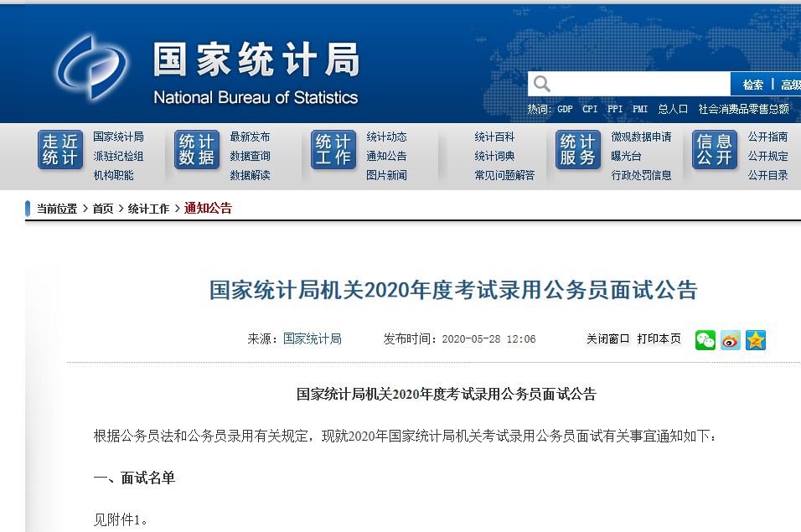The height and width of the screenshot is (532, 801).
Task: Open the 统计服务 section block
Action: pos(578,150)
